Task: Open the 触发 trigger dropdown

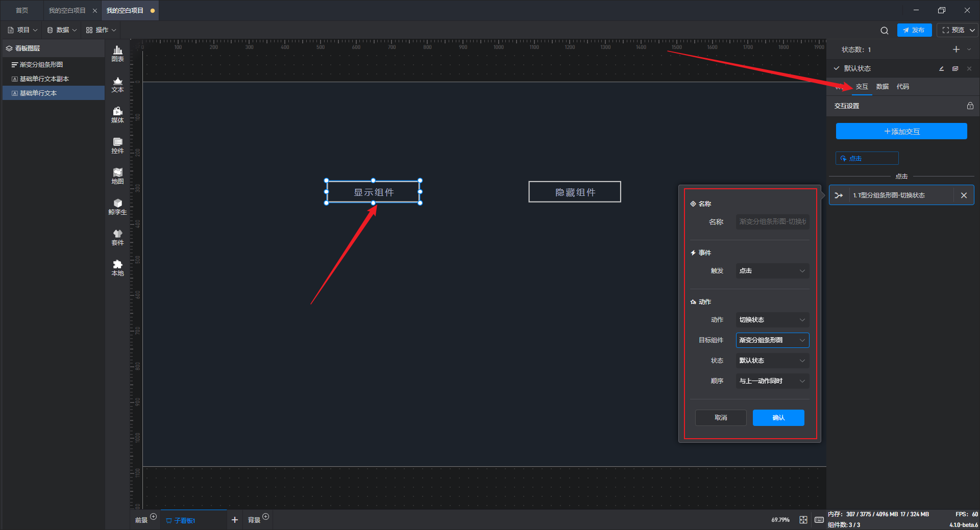Action: (x=772, y=271)
